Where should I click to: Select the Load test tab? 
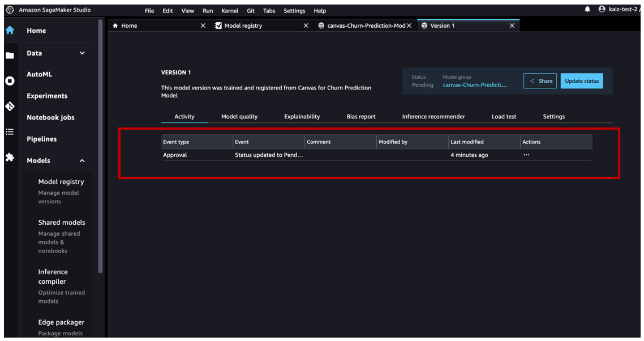[x=504, y=117]
